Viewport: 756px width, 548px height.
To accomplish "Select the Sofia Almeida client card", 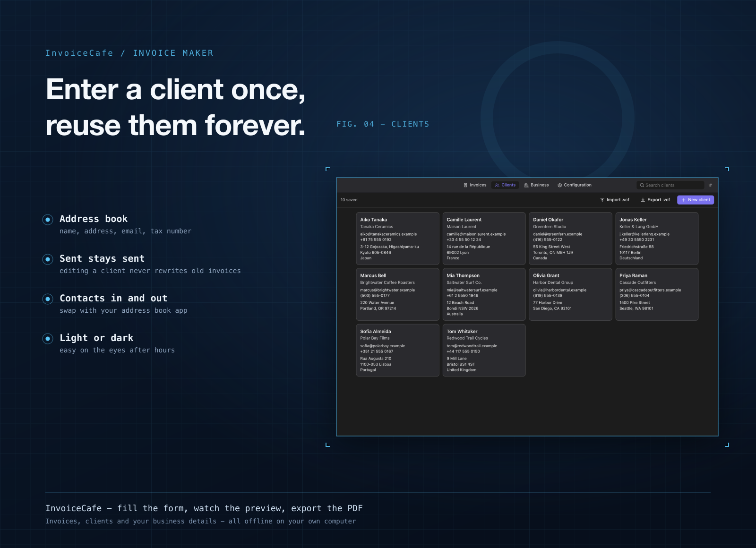I will click(397, 350).
